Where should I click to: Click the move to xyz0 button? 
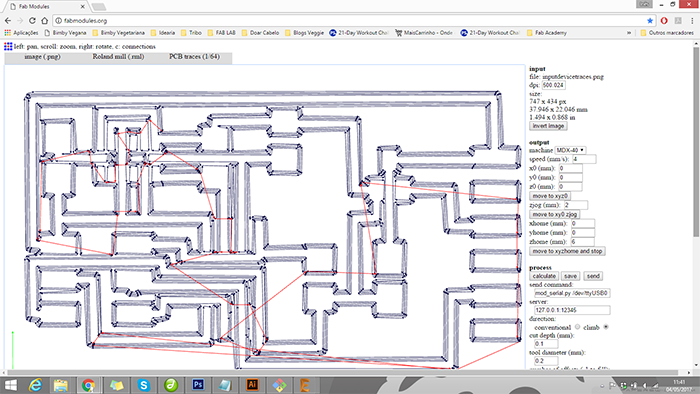(550, 196)
